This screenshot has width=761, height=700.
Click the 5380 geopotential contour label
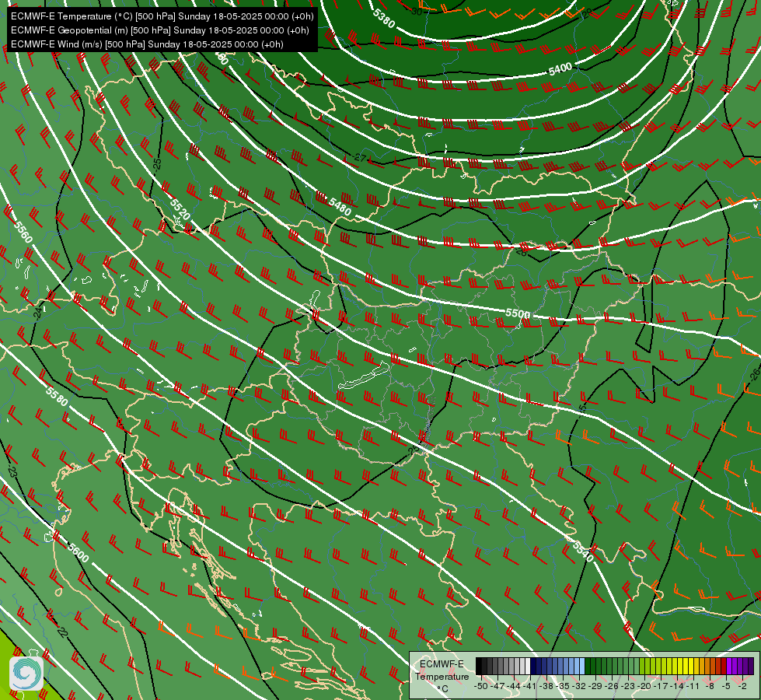tap(384, 19)
